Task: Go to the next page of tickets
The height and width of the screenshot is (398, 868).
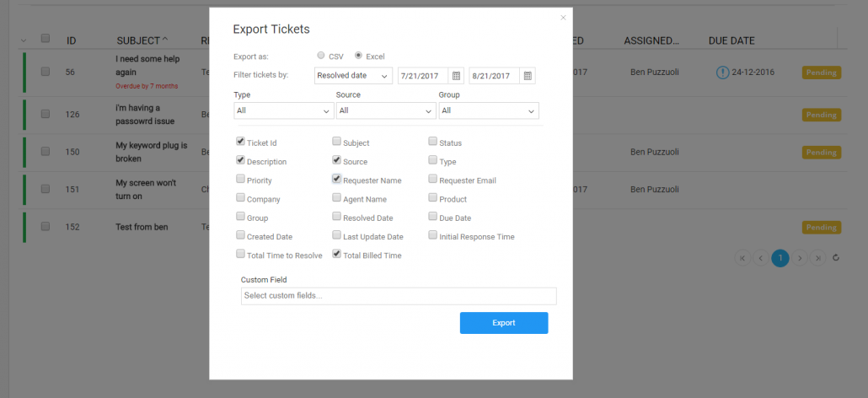Action: tap(800, 257)
